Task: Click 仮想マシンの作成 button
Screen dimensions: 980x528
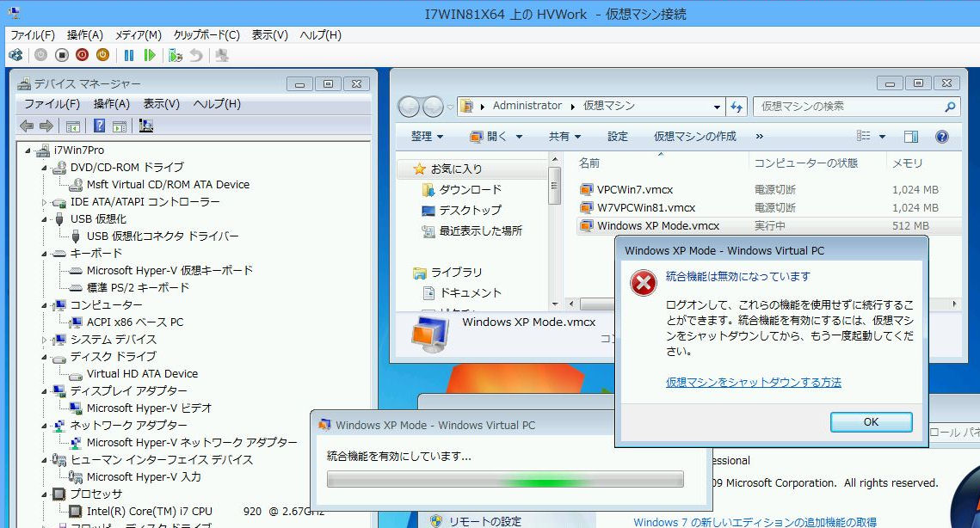Action: pyautogui.click(x=695, y=136)
